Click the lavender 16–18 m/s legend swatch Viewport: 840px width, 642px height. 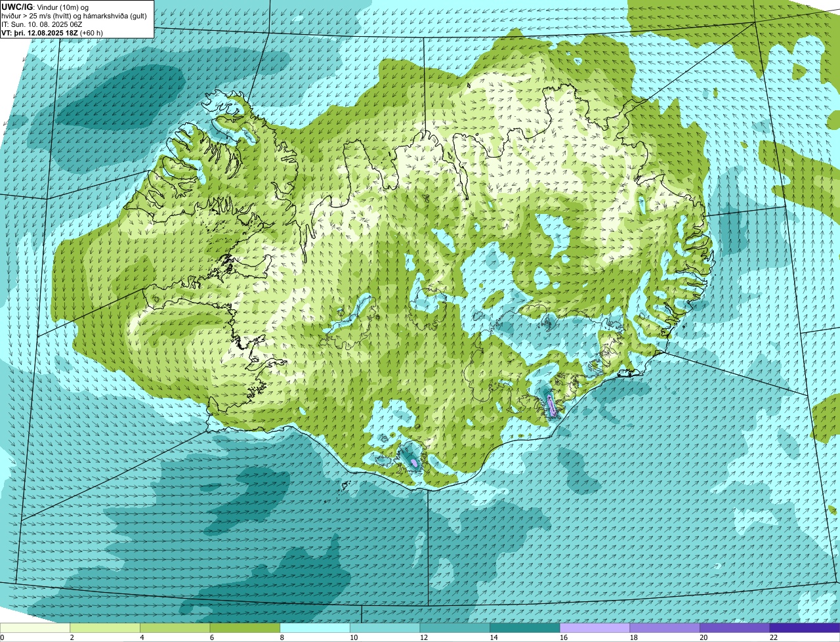click(595, 628)
